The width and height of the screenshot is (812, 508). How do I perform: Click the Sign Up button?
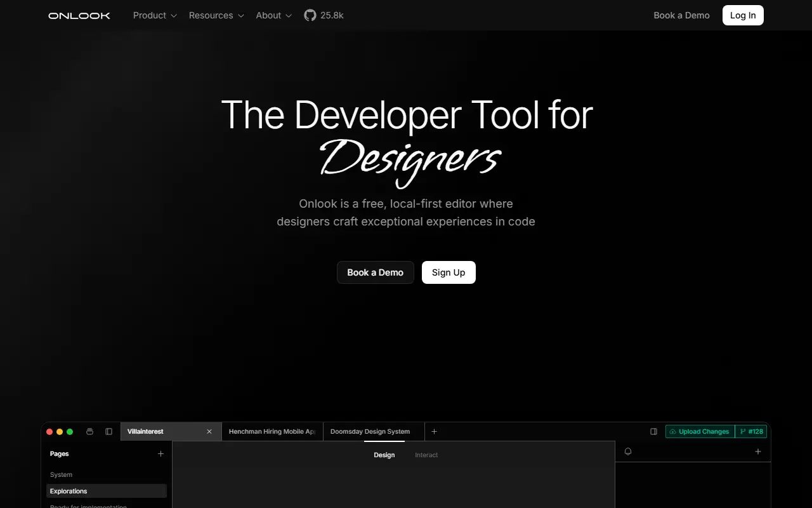(449, 272)
